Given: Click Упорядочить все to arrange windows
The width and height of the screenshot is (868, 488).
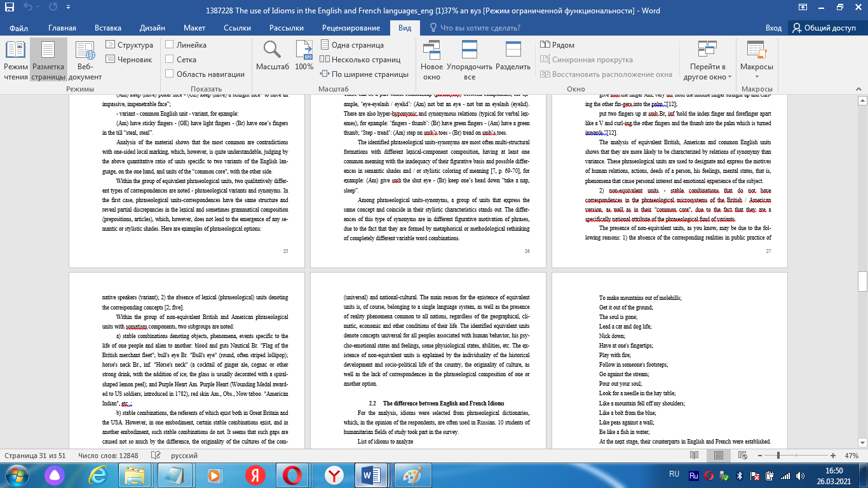Looking at the screenshot, I should pyautogui.click(x=470, y=60).
